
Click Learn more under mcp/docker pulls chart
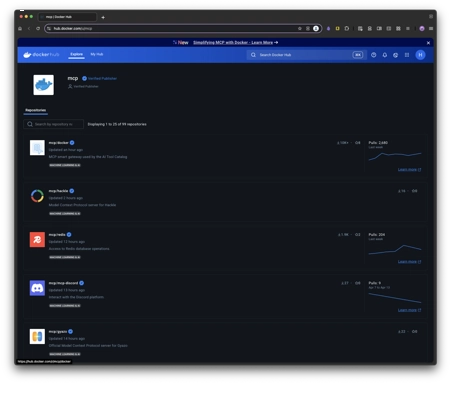point(409,170)
